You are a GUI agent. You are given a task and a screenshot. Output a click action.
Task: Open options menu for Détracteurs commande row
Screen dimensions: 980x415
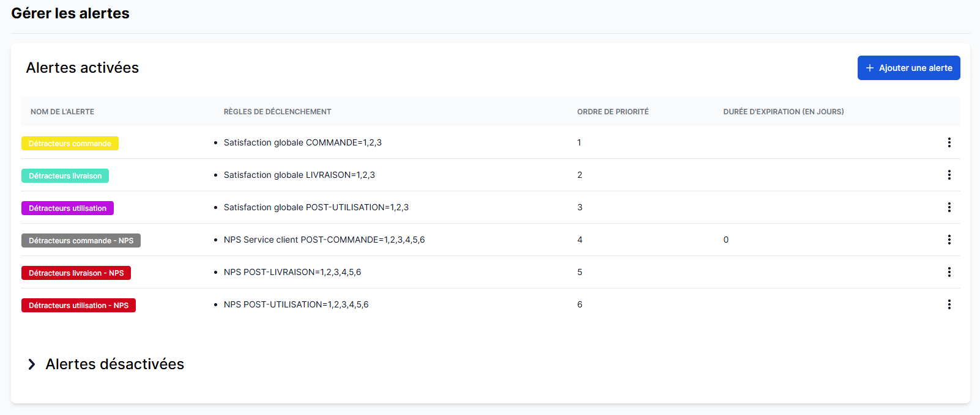click(949, 142)
